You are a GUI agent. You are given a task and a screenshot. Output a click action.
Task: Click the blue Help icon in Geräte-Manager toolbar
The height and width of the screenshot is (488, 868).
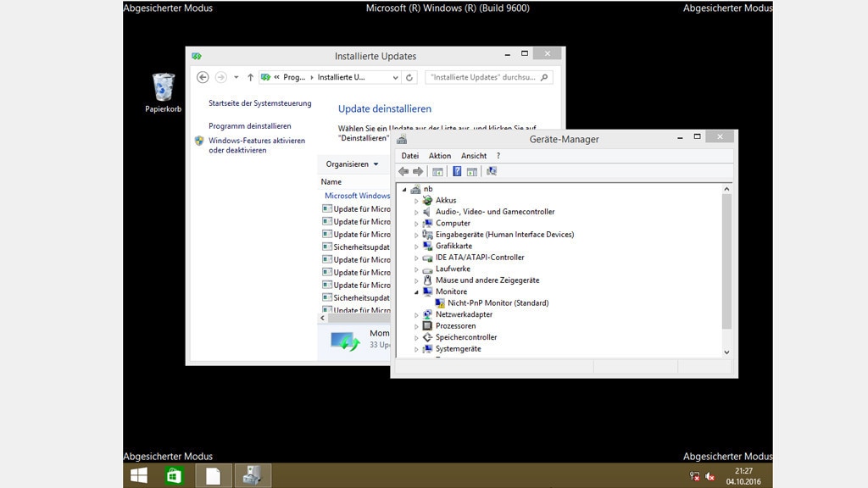pyautogui.click(x=457, y=171)
